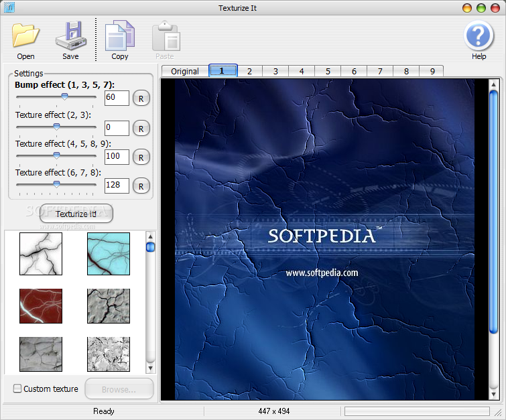Click the textured Softpedia preview image

click(324, 240)
